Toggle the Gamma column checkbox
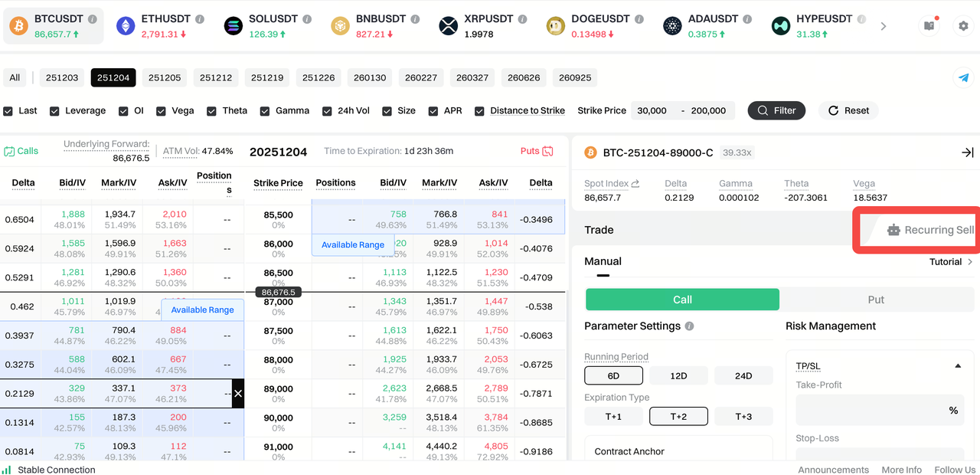 (x=265, y=111)
